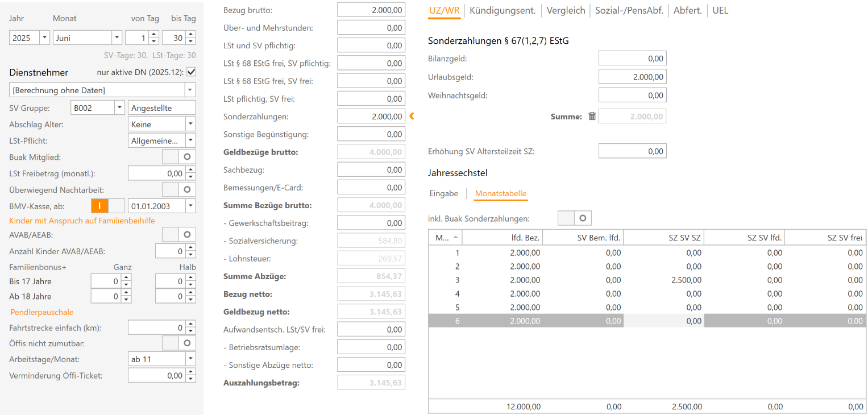Collapse the panel using the orange chevron arrow
The width and height of the screenshot is (868, 415).
[x=412, y=115]
